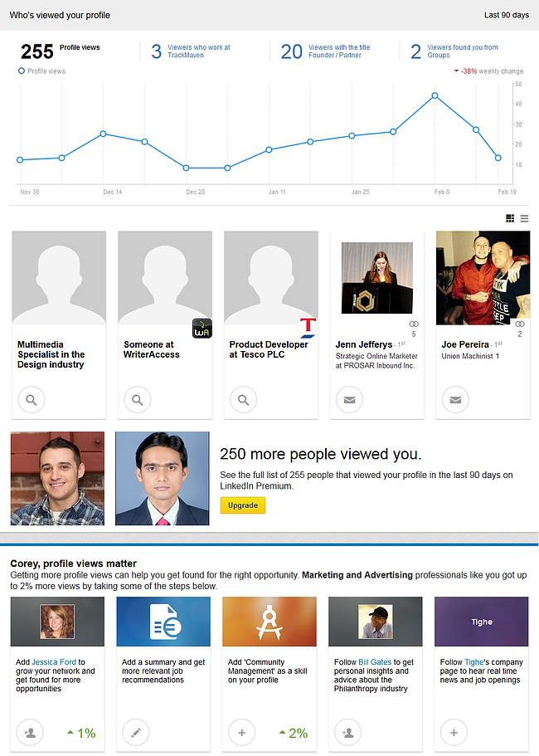Switch to grid view icon

point(510,218)
